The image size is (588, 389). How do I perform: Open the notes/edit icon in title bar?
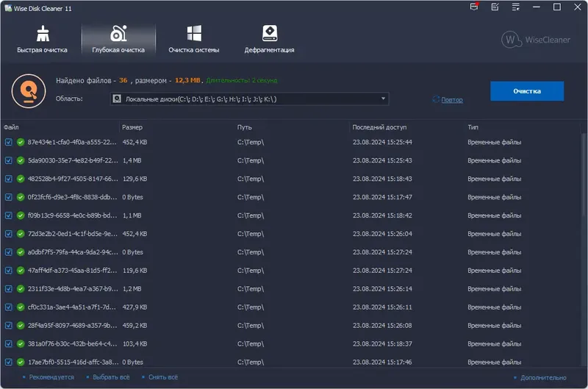[495, 7]
